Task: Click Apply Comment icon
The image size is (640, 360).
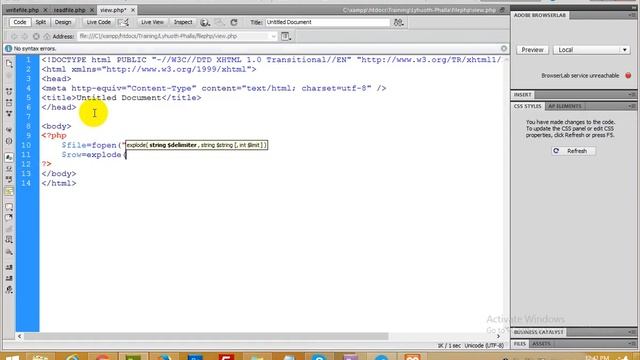Action: pos(9,207)
